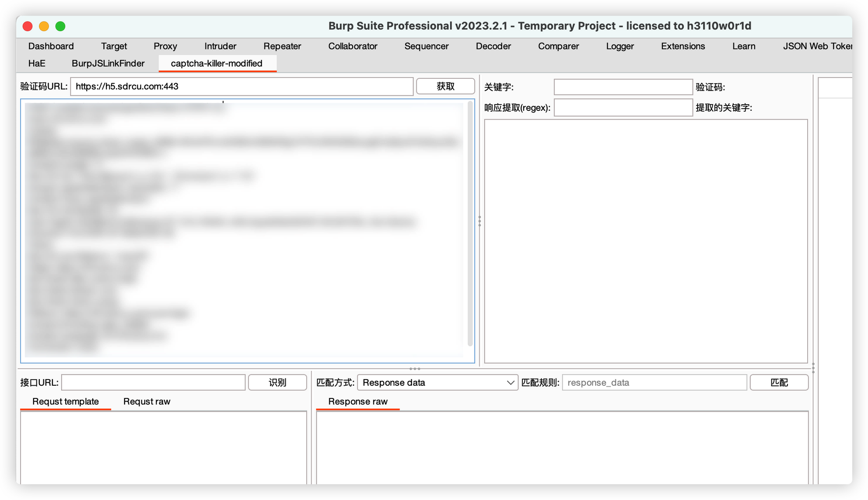Select the Comparer tab

point(558,46)
